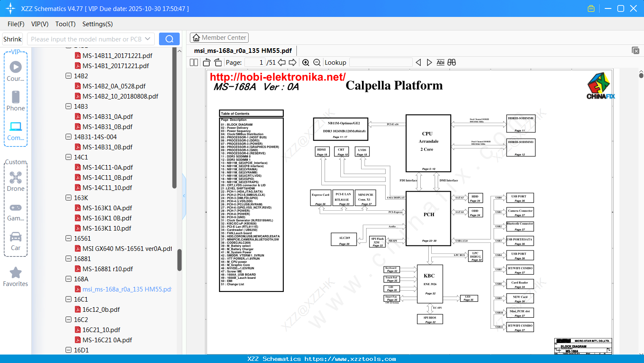The width and height of the screenshot is (644, 363).
Task: Select msi_ms-168a_r0a_135 HM55.pdf in tree
Action: click(x=127, y=289)
